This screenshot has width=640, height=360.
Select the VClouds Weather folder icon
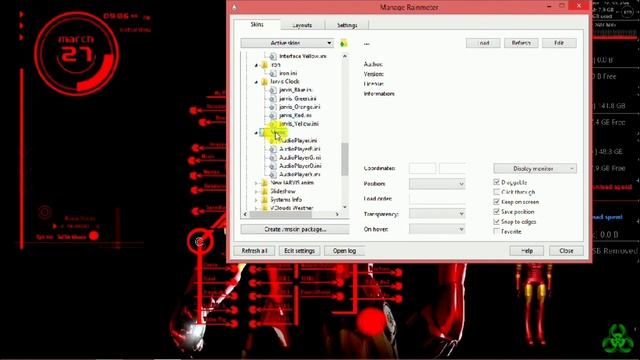(265, 208)
